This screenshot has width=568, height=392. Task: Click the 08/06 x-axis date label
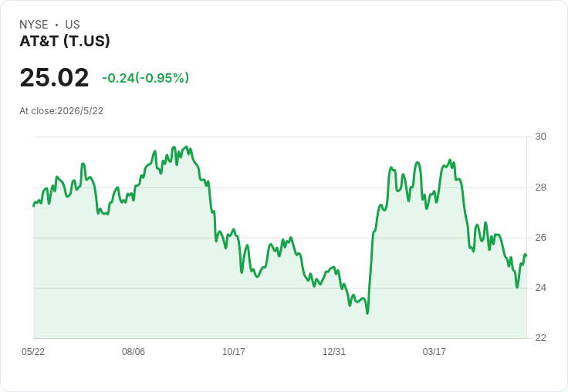(x=134, y=351)
